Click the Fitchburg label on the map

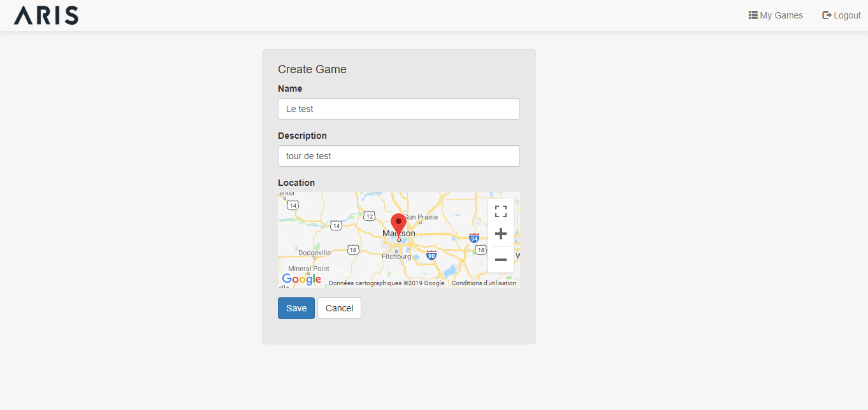tap(396, 257)
